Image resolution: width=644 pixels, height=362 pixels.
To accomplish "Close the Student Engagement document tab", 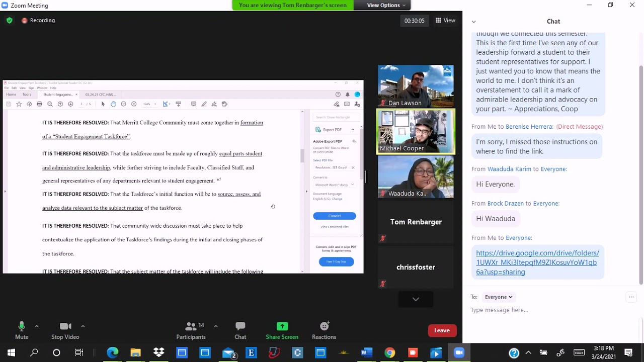I will (x=76, y=95).
